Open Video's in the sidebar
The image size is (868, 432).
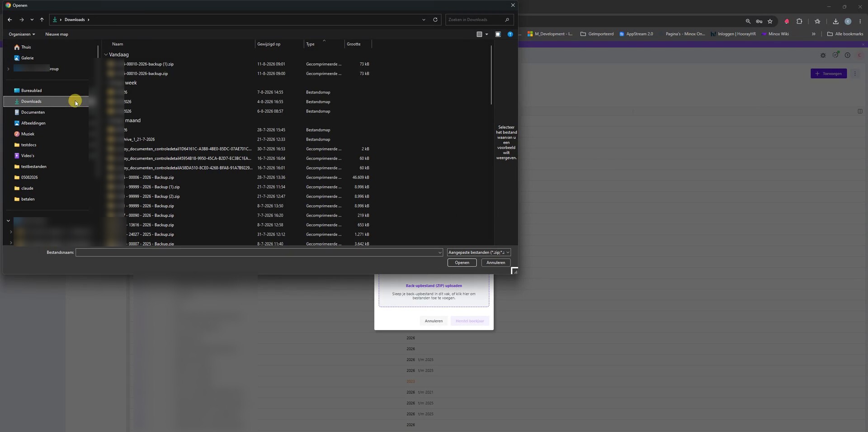point(28,156)
